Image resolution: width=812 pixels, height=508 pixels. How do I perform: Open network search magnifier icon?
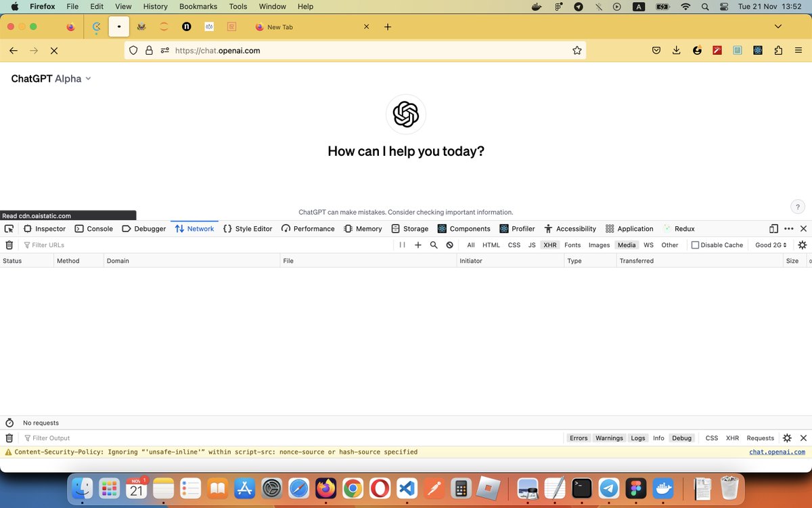(x=434, y=245)
